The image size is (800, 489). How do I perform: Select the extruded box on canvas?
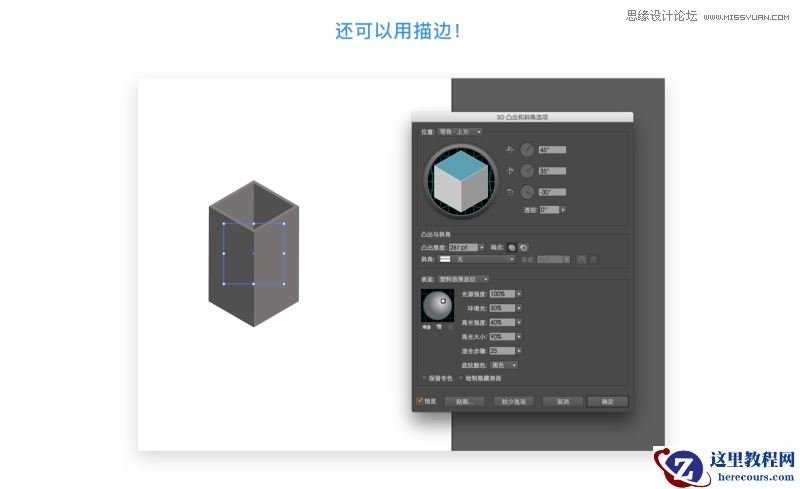coord(254,254)
